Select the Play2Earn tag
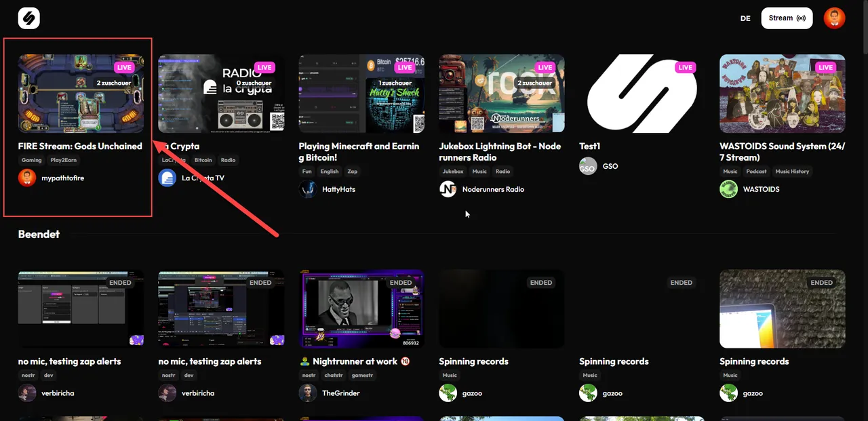This screenshot has width=868, height=421. pos(64,161)
